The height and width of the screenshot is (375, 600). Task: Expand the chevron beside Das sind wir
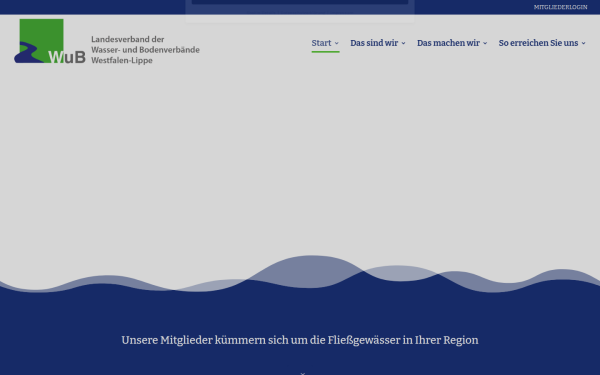click(403, 43)
